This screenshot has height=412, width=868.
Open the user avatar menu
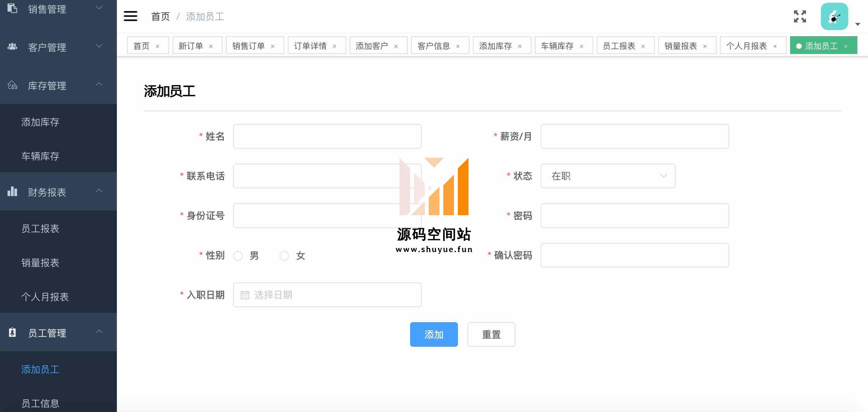click(834, 16)
